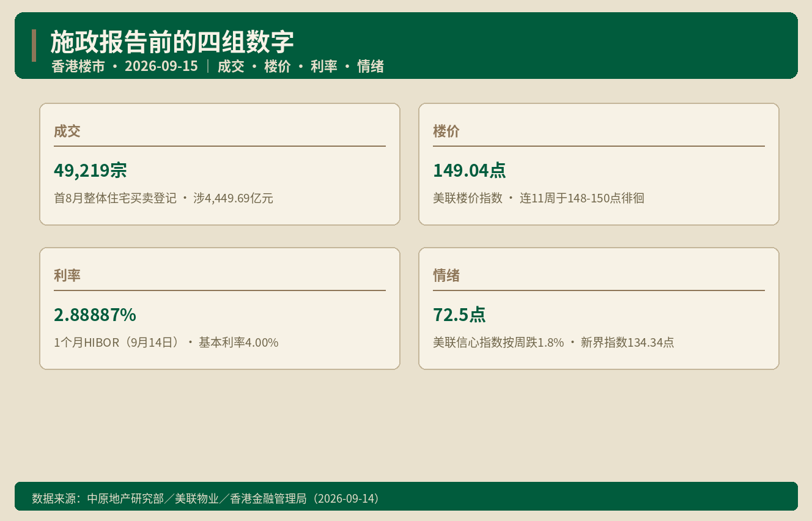Click the value 2.88887%
812x521 pixels.
pos(95,315)
